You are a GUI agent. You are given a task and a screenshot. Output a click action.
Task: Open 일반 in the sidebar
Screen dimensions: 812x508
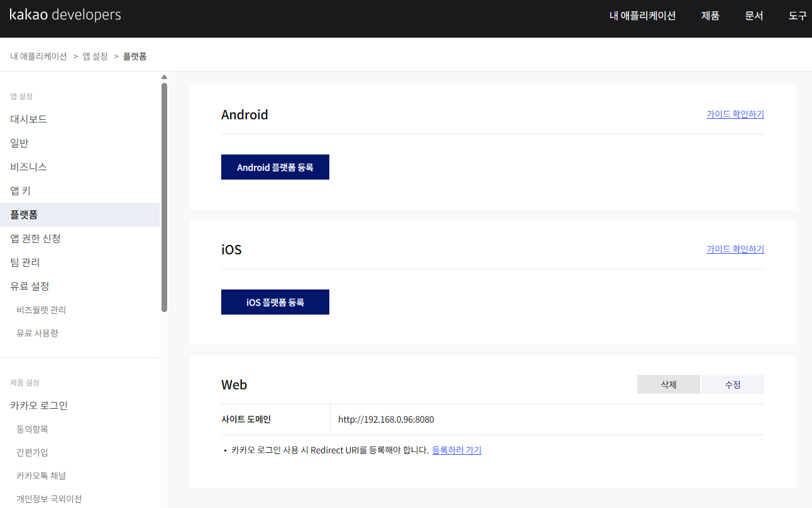click(80, 143)
